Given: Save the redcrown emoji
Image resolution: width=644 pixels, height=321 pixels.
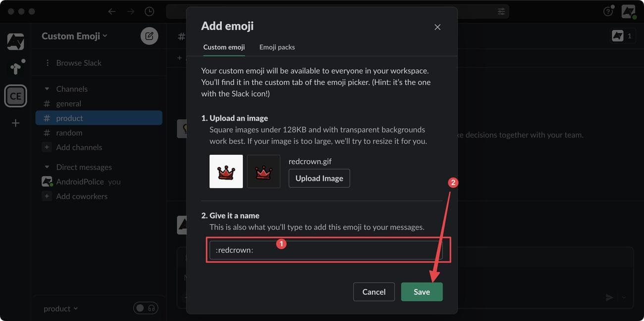Looking at the screenshot, I should coord(422,292).
